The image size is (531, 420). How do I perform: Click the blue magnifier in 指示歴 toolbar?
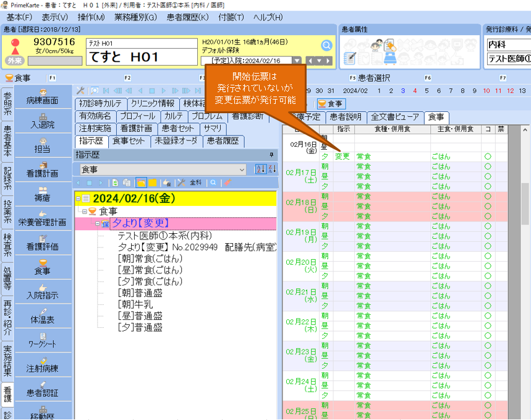[x=213, y=182]
